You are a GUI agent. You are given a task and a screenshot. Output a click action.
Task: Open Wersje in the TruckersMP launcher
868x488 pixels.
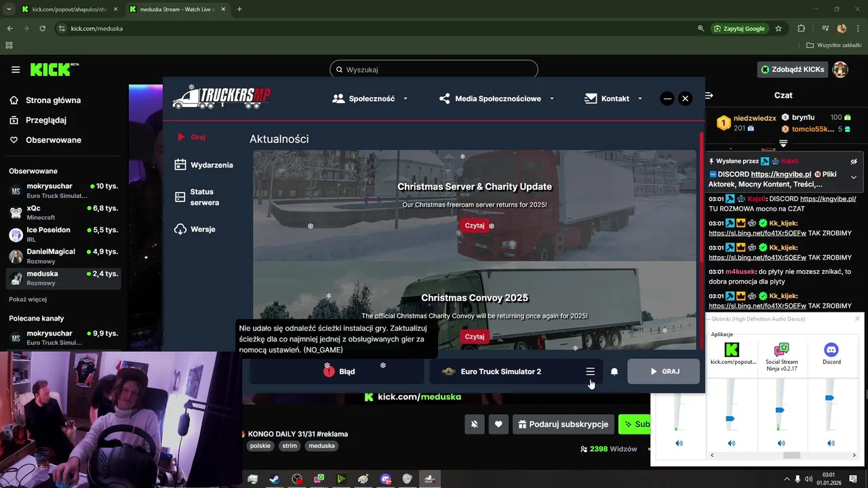(195, 229)
